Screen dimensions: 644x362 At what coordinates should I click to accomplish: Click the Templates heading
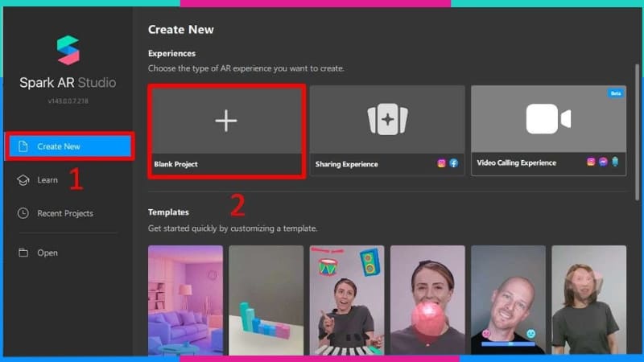168,212
